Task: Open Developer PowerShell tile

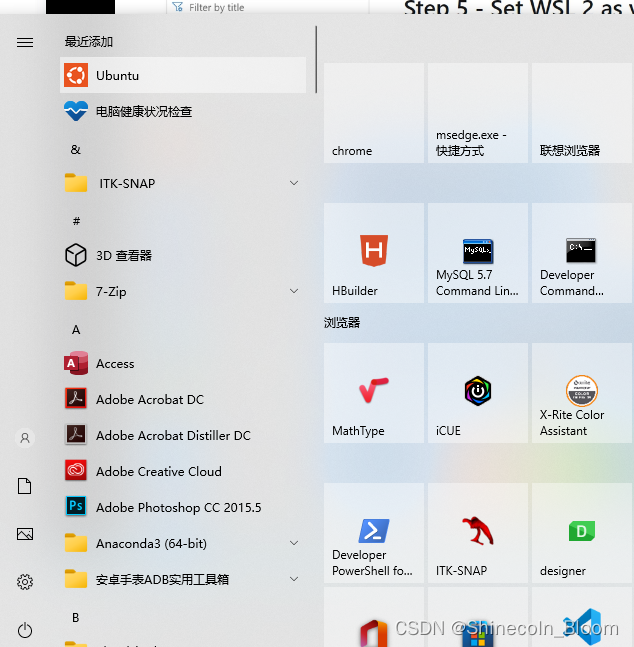Action: click(374, 533)
